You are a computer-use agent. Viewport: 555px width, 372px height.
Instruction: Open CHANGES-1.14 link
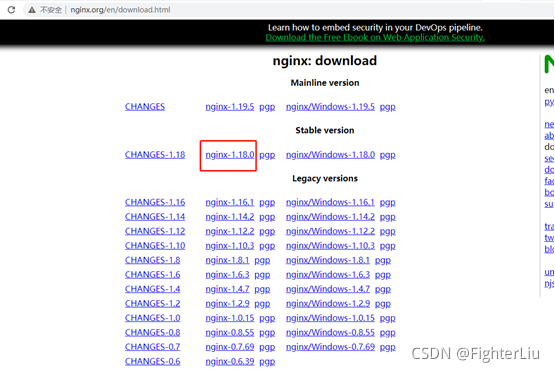tap(155, 217)
